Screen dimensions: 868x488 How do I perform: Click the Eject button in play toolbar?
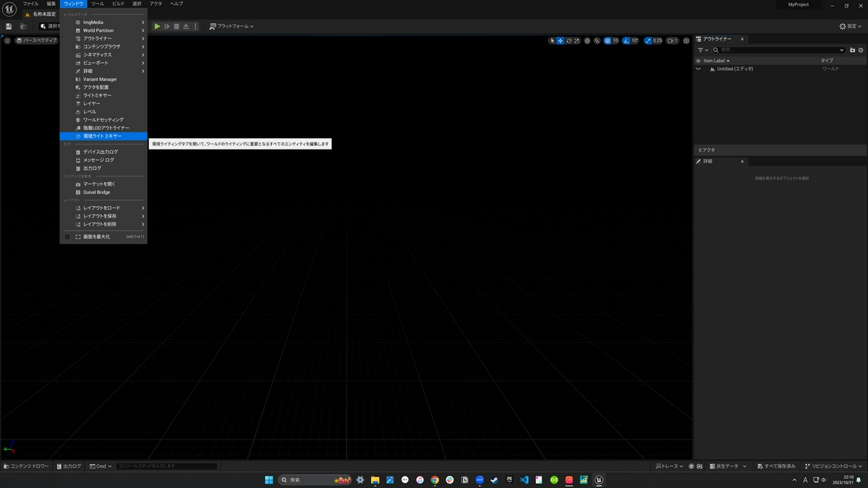point(186,26)
